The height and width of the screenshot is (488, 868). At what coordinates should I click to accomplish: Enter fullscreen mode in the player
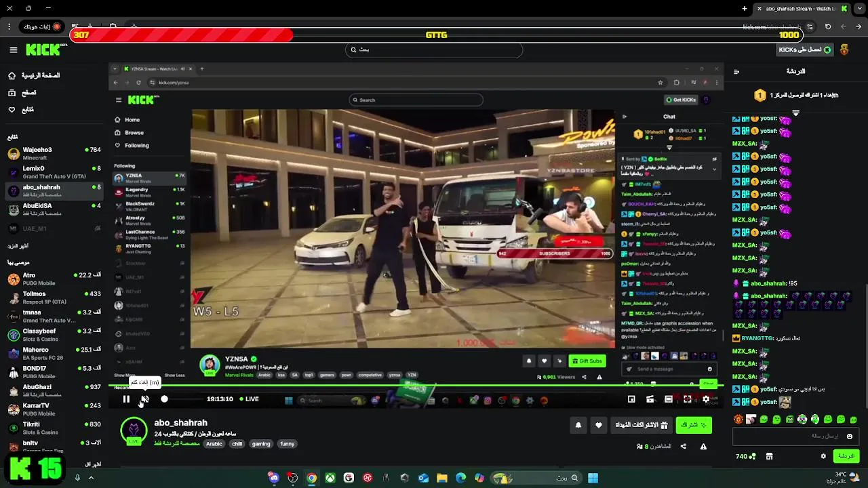click(687, 399)
